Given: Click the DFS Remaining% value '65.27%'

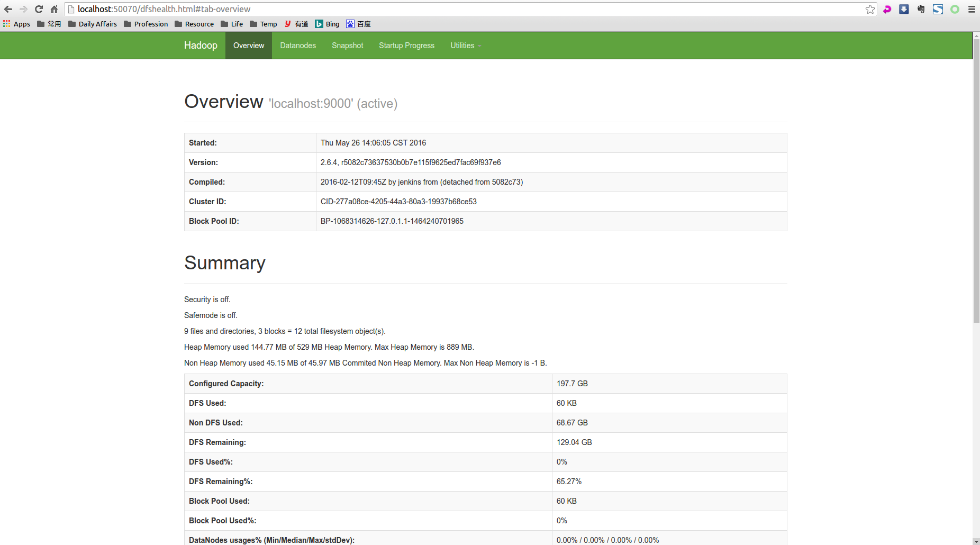Looking at the screenshot, I should pos(569,482).
